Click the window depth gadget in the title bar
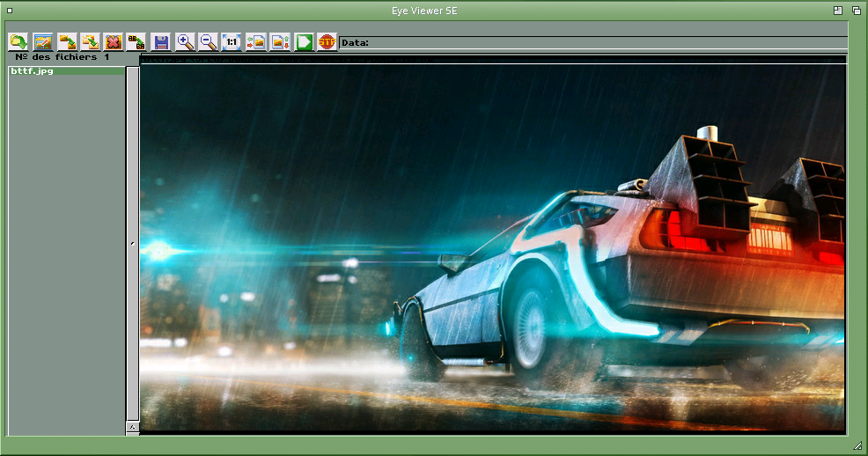Screen dimensions: 868x456 coord(857,11)
